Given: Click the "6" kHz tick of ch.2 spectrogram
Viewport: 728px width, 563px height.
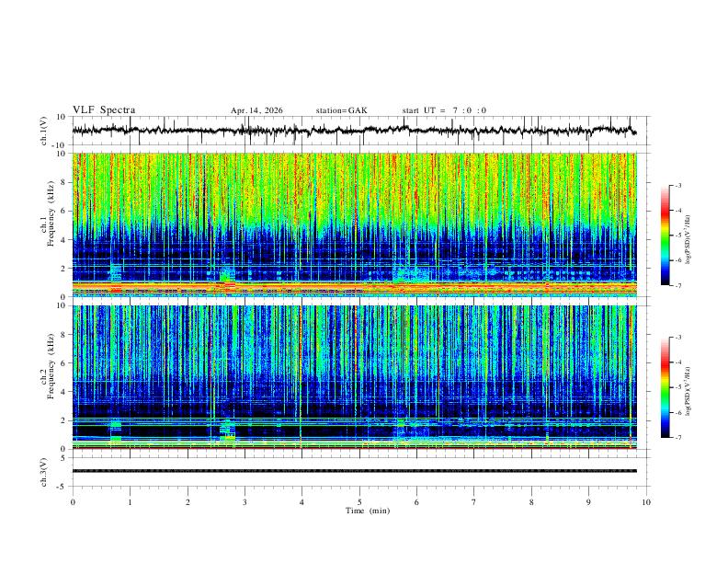Looking at the screenshot, I should click(63, 362).
